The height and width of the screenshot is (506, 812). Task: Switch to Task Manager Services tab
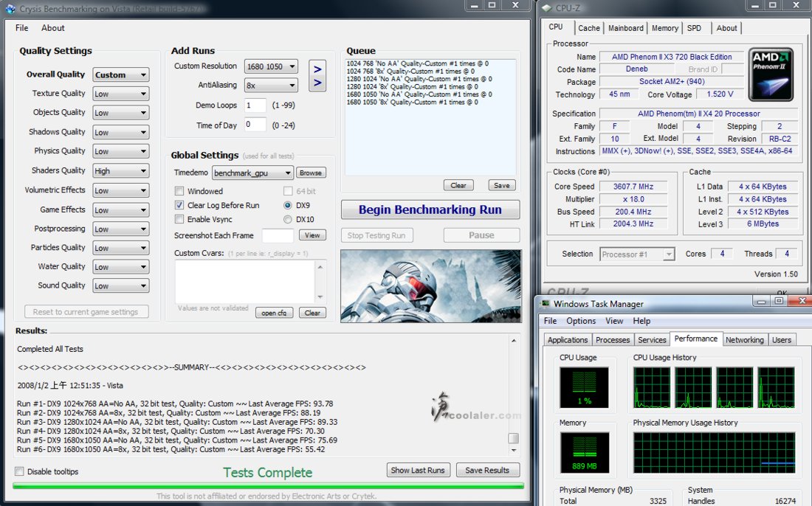click(652, 340)
